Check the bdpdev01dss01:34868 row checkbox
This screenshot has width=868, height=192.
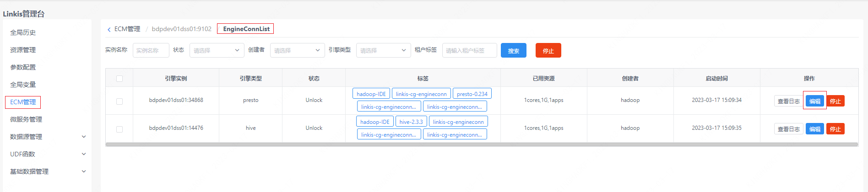[x=119, y=101]
